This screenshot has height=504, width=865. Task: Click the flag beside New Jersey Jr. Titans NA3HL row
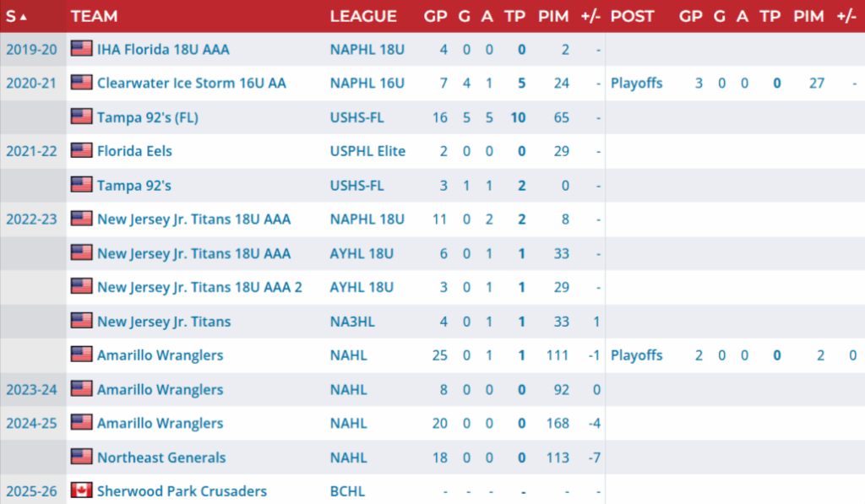(x=82, y=321)
